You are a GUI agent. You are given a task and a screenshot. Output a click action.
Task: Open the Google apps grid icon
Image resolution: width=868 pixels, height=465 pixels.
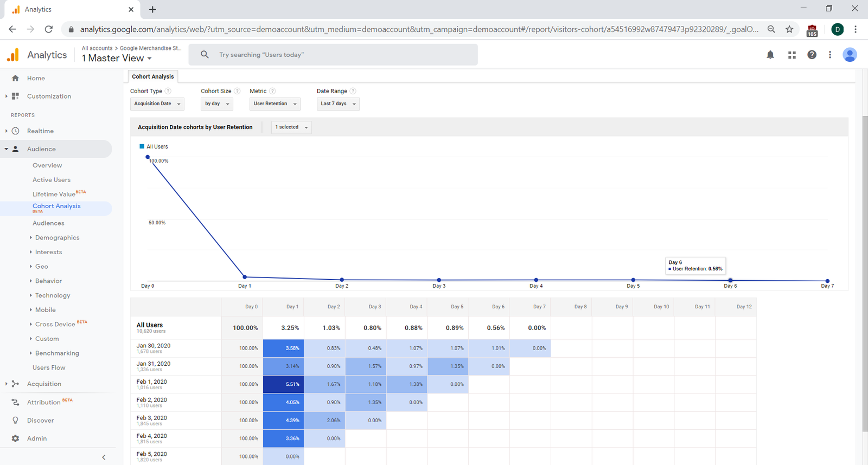[792, 55]
